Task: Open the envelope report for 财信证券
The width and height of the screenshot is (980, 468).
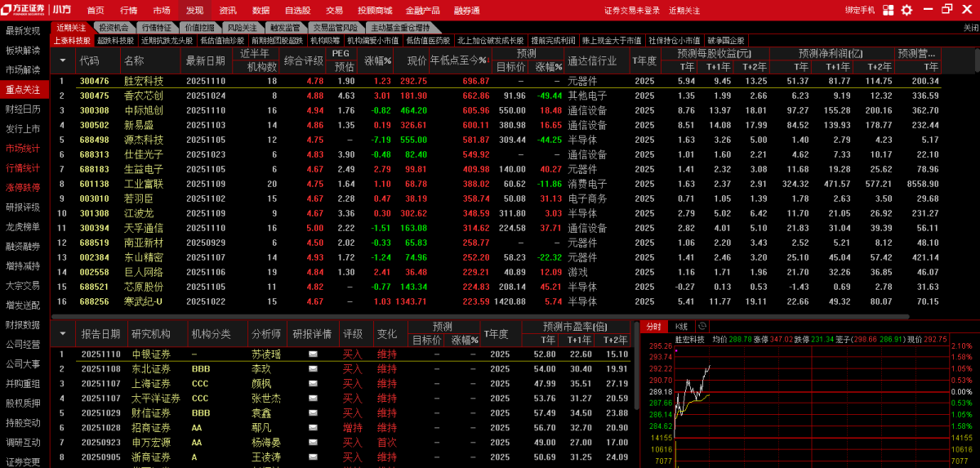Action: (x=312, y=413)
